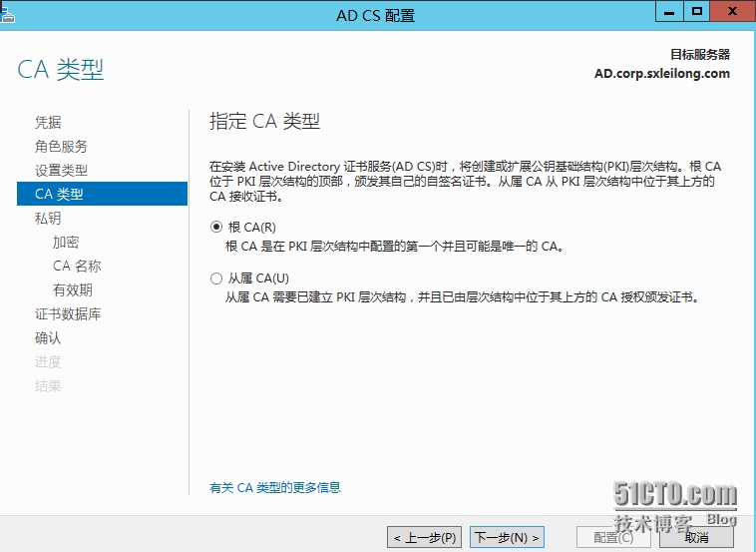Open the 有效期 sub-step
The image size is (756, 552).
73,290
